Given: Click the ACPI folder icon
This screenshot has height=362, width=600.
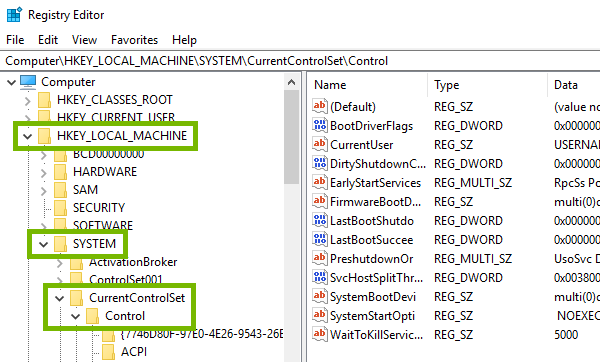Looking at the screenshot, I should [109, 352].
